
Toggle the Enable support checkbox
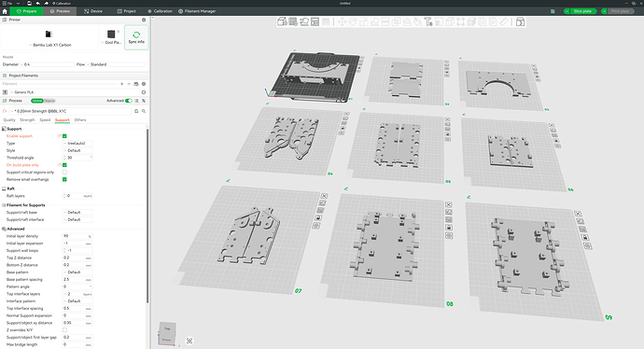64,136
